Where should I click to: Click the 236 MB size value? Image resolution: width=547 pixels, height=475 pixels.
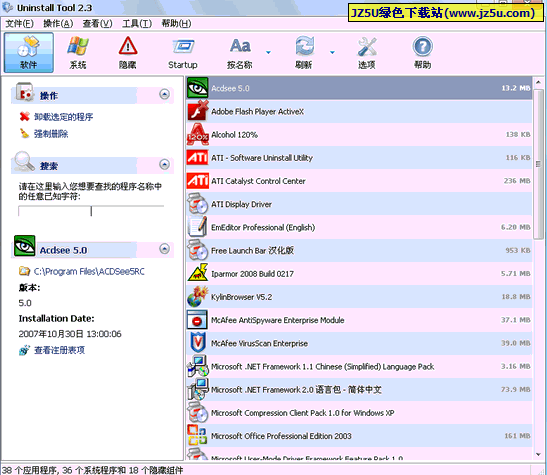pyautogui.click(x=517, y=181)
